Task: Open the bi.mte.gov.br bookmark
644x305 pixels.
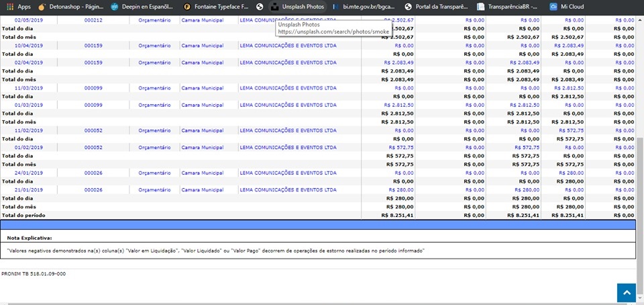Action: click(362, 6)
